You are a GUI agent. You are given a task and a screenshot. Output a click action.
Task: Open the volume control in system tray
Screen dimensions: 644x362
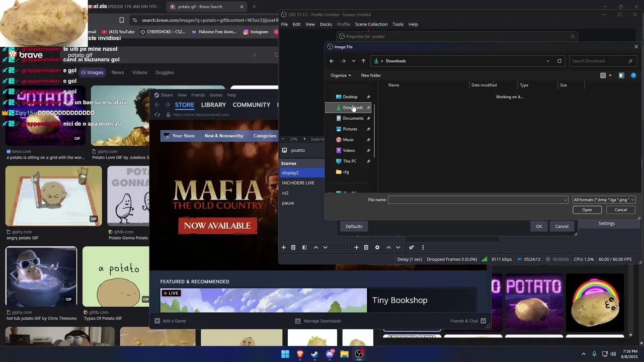point(613,354)
